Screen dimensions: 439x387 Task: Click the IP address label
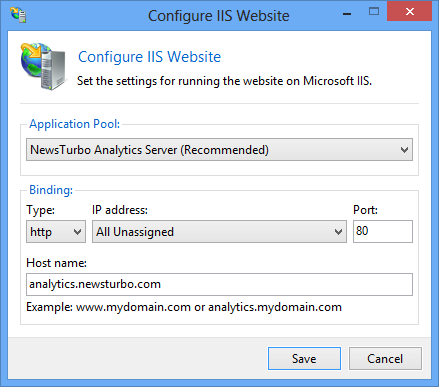120,210
